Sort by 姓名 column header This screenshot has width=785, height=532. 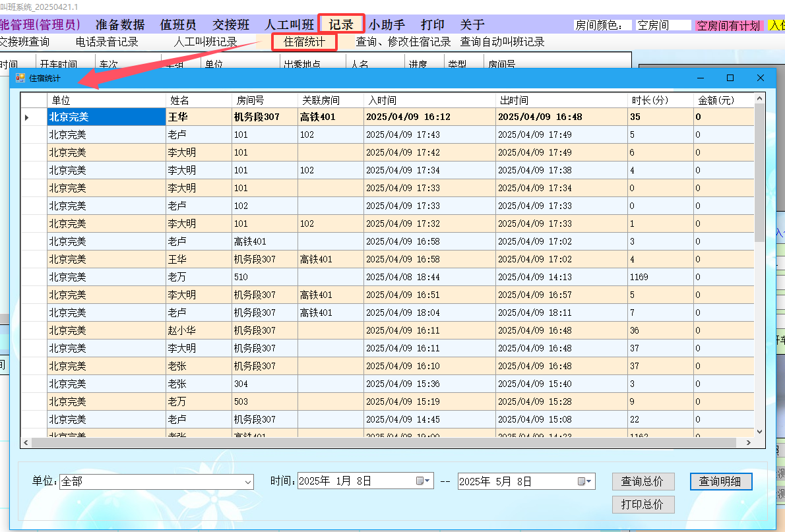click(x=199, y=100)
